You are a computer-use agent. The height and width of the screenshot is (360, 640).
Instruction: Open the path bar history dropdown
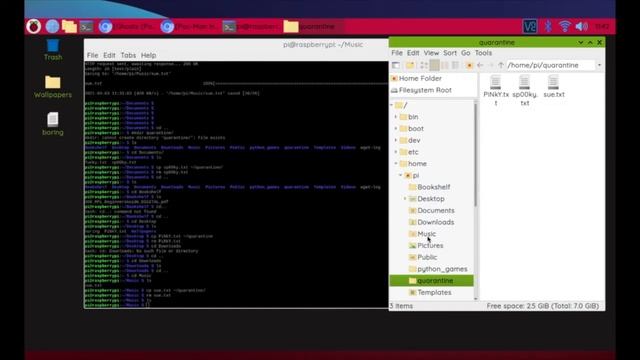(599, 65)
